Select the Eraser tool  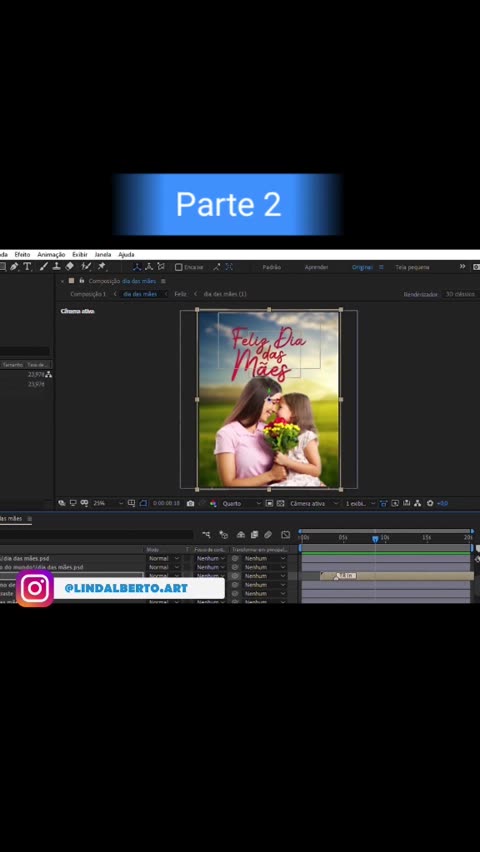pyautogui.click(x=70, y=267)
